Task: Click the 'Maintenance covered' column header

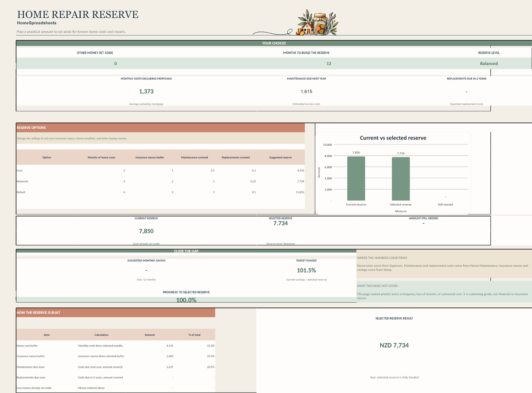Action: (195, 157)
